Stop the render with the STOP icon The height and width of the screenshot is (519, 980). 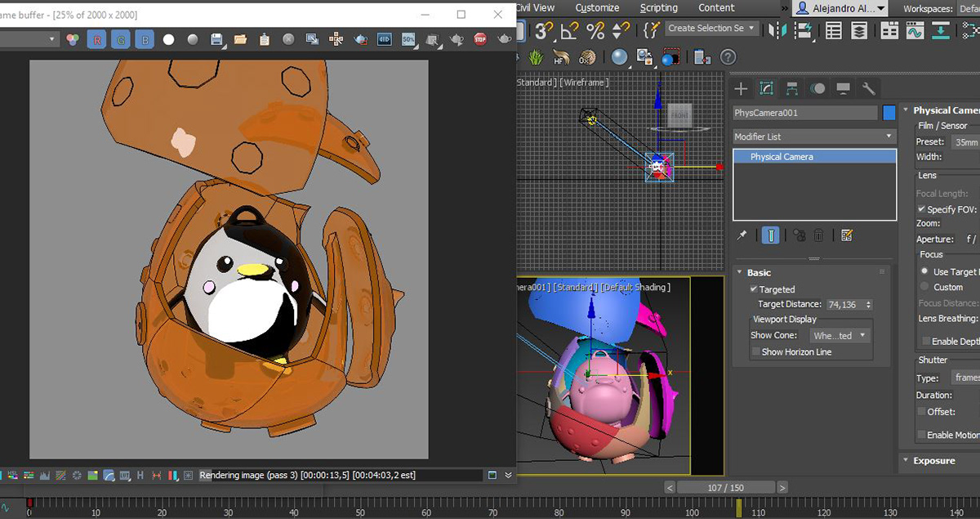[480, 39]
